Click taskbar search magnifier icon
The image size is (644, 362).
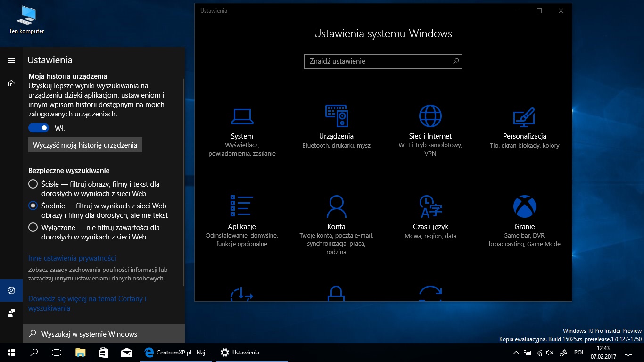pos(34,352)
